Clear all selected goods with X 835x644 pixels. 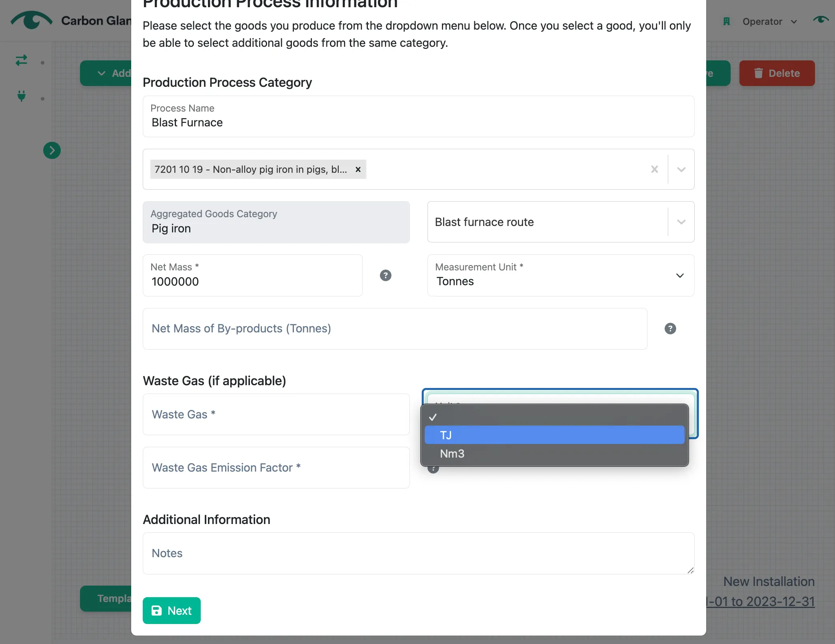click(x=655, y=169)
